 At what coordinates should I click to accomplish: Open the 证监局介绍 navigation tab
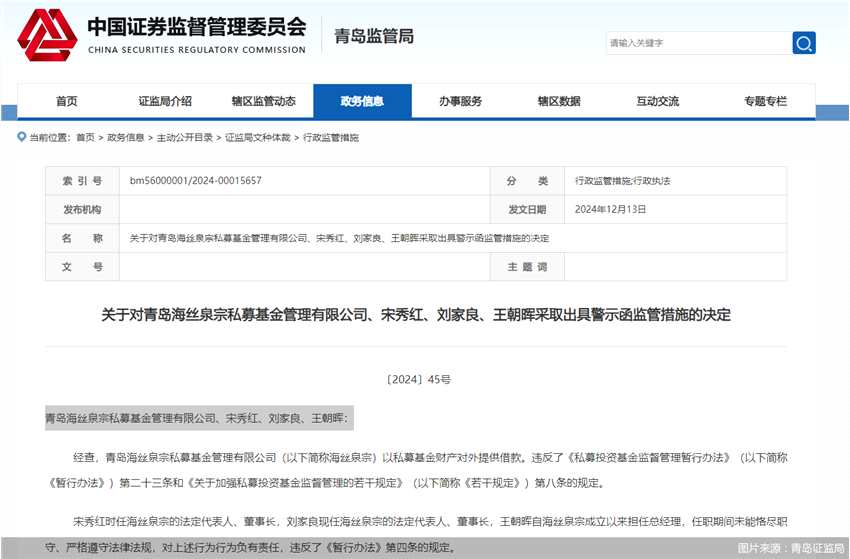point(165,101)
